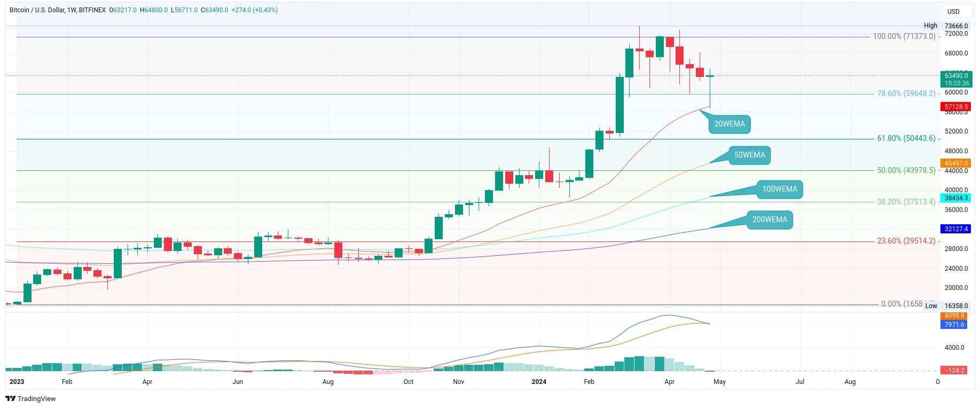Click the blue 32127.4 EMA price tag
Image resolution: width=980 pixels, height=408 pixels.
tap(956, 229)
